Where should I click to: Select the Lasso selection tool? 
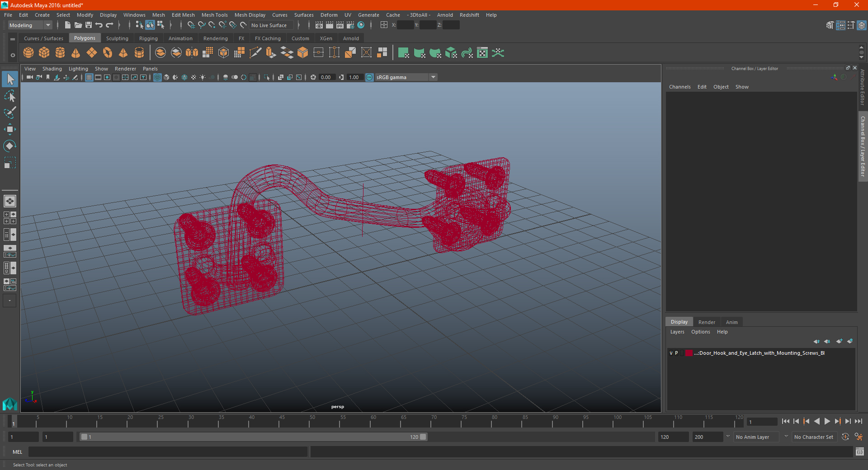tap(10, 96)
